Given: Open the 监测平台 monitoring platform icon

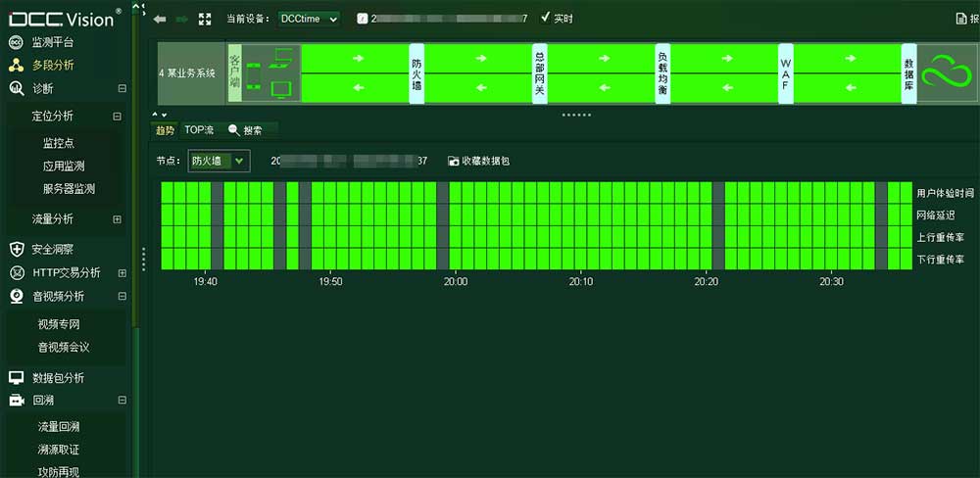Looking at the screenshot, I should click(x=17, y=43).
